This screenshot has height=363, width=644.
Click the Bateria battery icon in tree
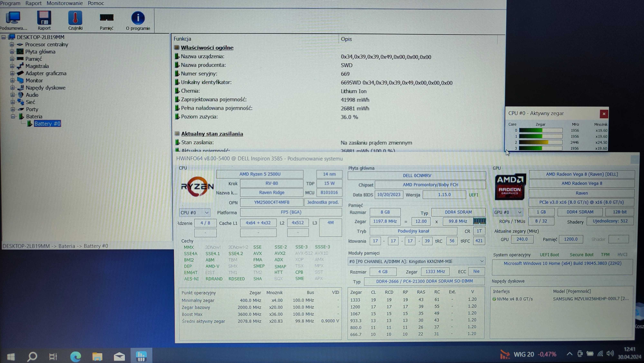pyautogui.click(x=22, y=116)
